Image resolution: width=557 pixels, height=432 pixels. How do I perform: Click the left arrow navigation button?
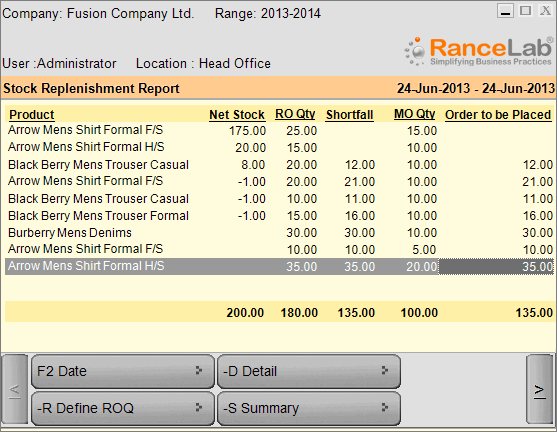[x=15, y=390]
